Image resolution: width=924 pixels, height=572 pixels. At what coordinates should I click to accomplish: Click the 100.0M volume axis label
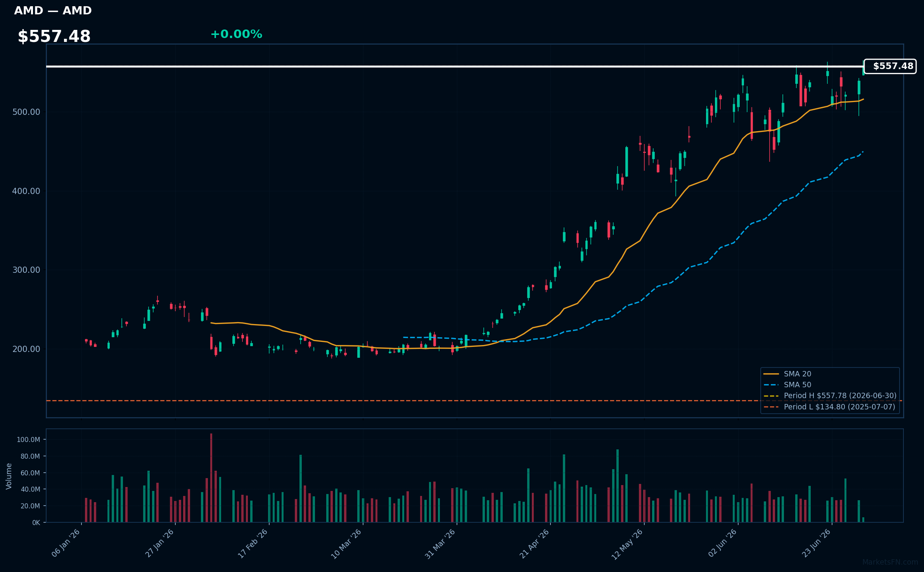(x=28, y=440)
